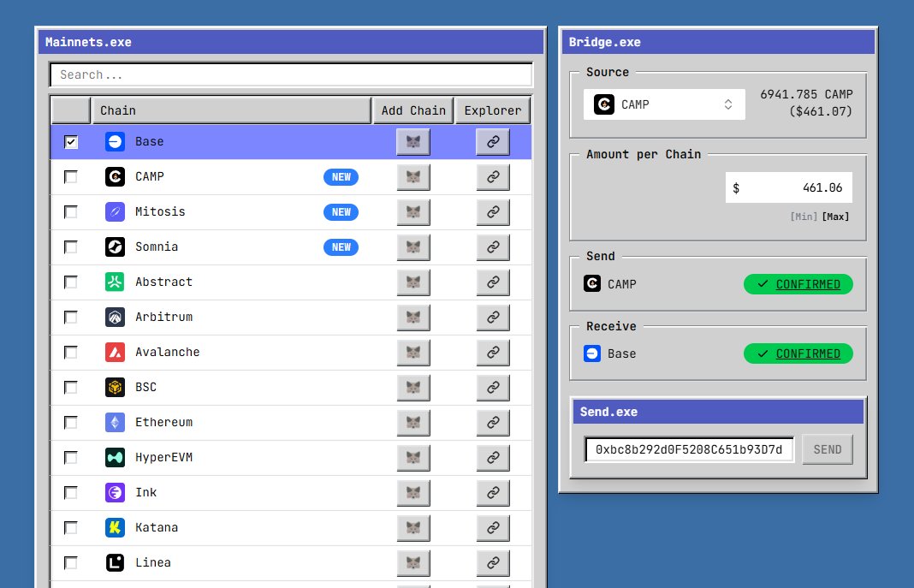Check the CAMP chain checkbox
This screenshot has width=914, height=588.
(70, 177)
